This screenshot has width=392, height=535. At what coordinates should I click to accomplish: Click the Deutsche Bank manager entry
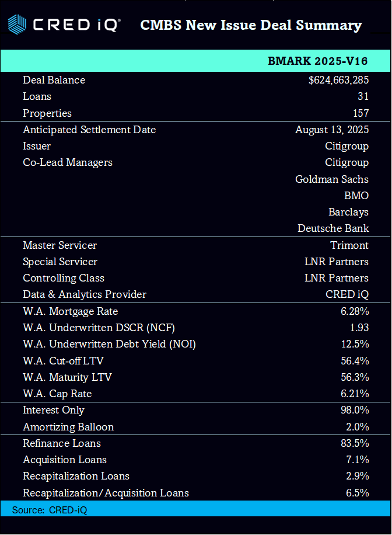pyautogui.click(x=333, y=228)
